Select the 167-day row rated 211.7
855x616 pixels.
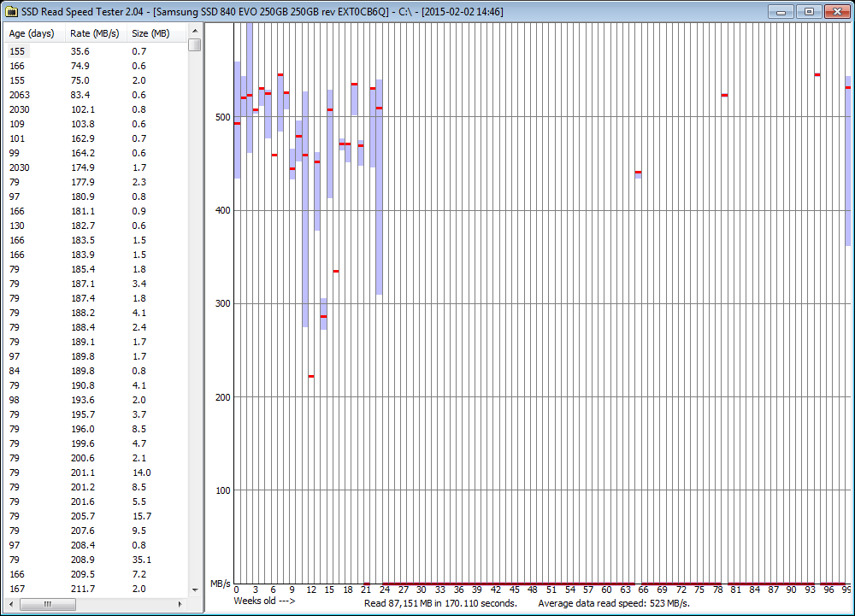click(96, 589)
